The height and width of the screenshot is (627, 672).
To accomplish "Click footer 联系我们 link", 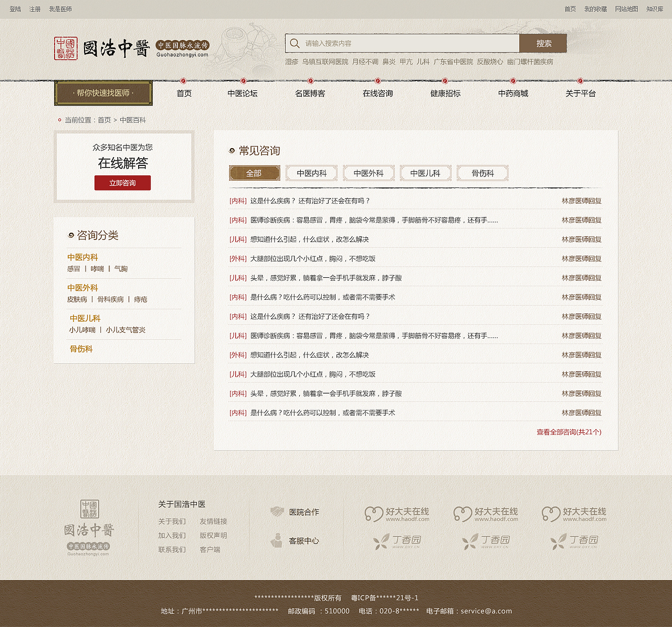I will tap(172, 550).
